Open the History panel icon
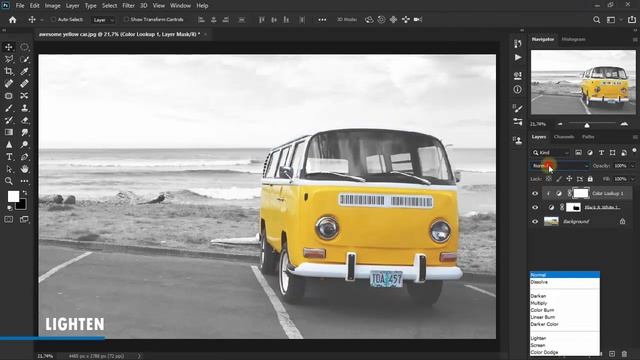The height and width of the screenshot is (360, 640). (x=518, y=44)
